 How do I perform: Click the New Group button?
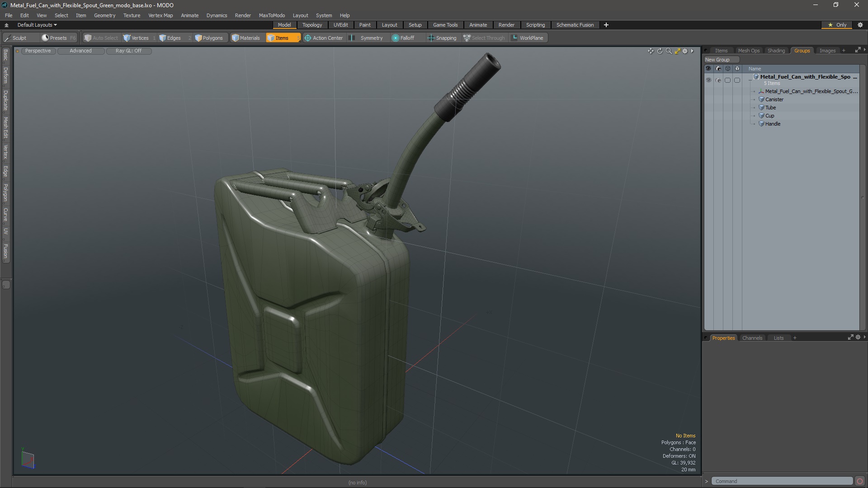(x=721, y=60)
